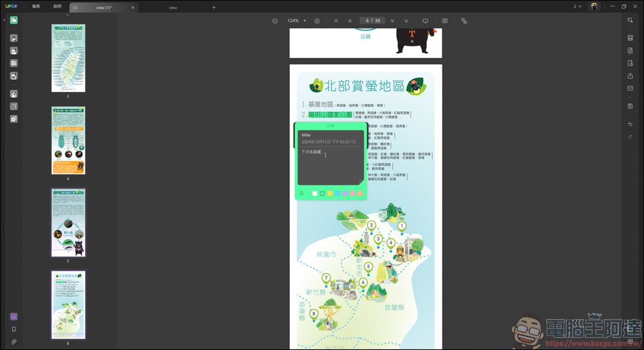Switch to the second view tab
The image size is (644, 350).
coord(173,7)
